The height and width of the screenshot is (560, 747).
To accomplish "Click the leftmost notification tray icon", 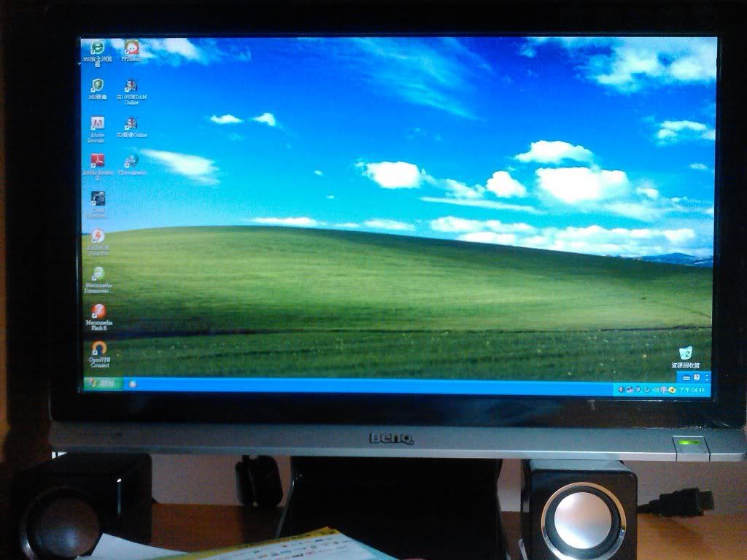I will [621, 389].
